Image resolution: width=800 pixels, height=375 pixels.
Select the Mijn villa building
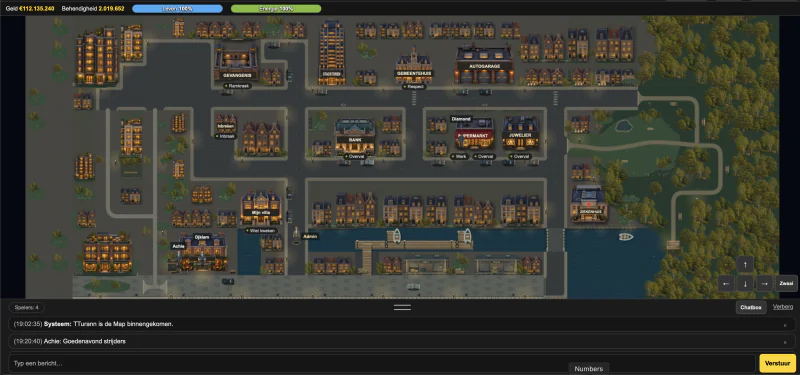261,208
